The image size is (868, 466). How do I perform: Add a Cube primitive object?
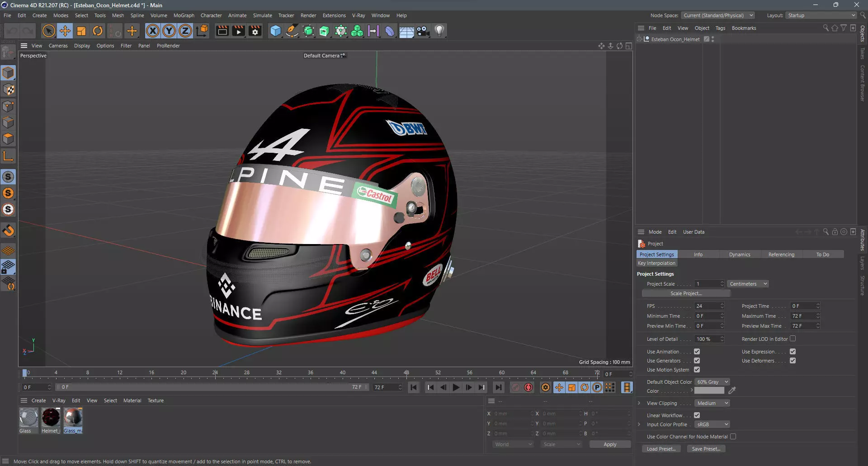(275, 31)
